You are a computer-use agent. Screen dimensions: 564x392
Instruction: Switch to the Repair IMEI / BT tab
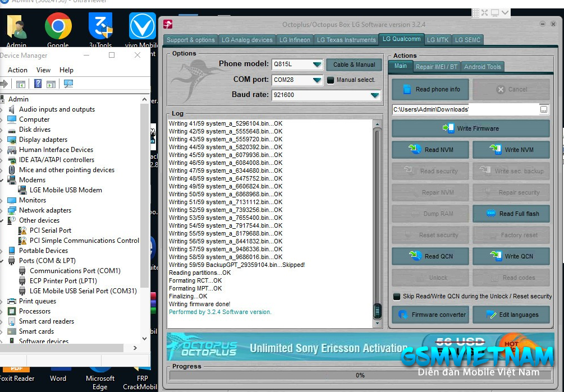tap(436, 67)
